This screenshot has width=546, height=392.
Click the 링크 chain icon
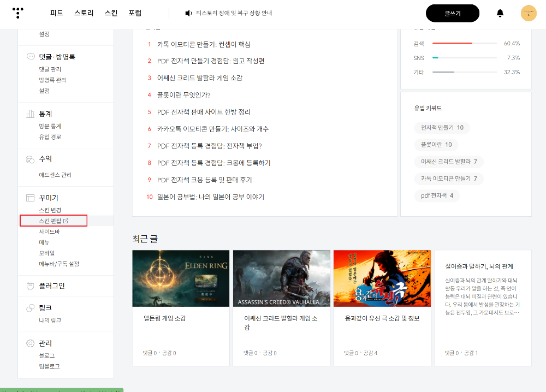30,308
